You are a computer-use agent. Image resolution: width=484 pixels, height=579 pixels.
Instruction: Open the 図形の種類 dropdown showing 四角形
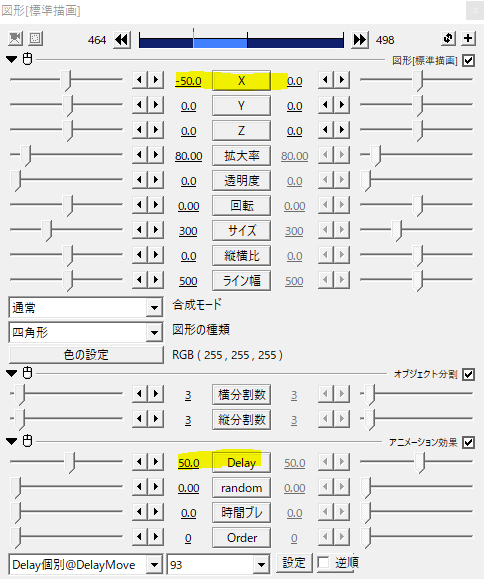(85, 332)
